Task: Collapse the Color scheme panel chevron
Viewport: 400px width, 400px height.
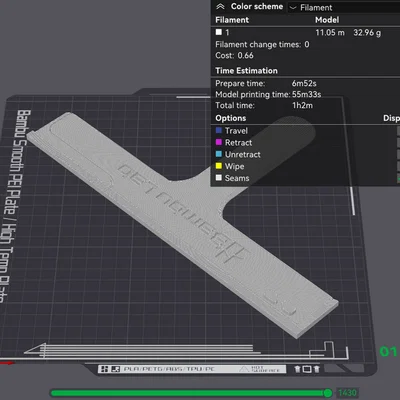Action: (220, 7)
